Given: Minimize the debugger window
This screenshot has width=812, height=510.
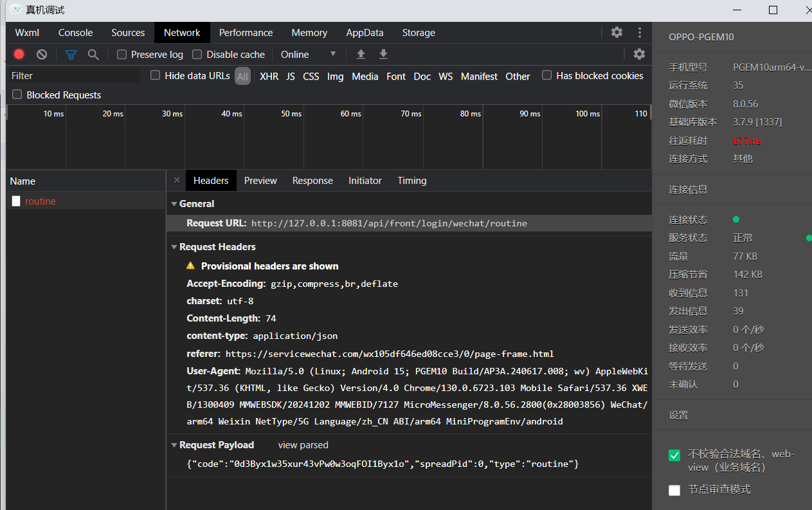Looking at the screenshot, I should tap(737, 10).
